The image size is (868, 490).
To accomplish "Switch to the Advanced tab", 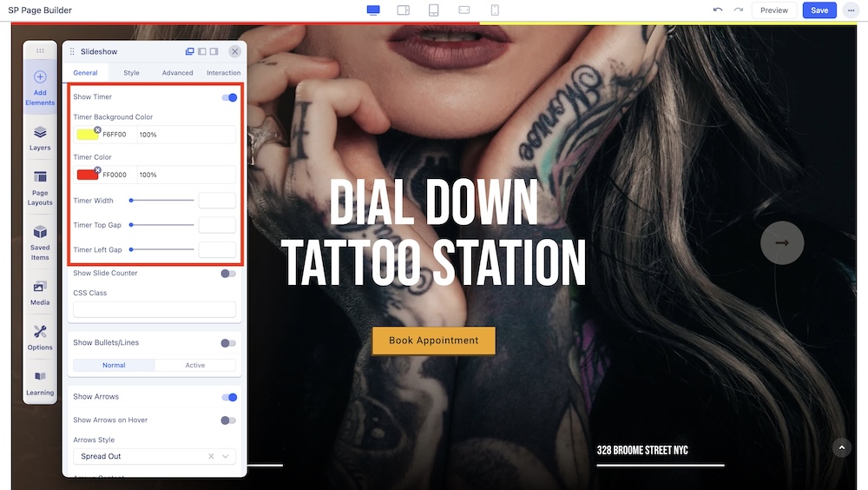I will tap(177, 73).
